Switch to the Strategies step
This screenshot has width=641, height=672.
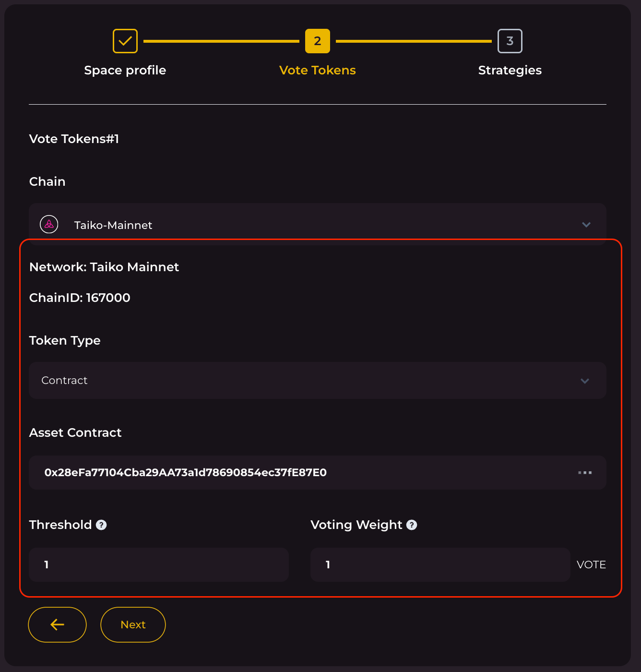pyautogui.click(x=510, y=70)
